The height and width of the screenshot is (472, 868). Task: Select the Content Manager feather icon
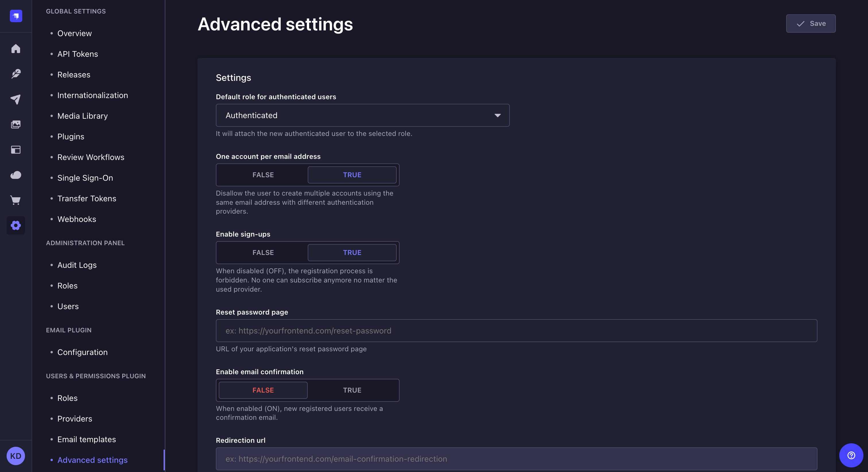pos(15,74)
